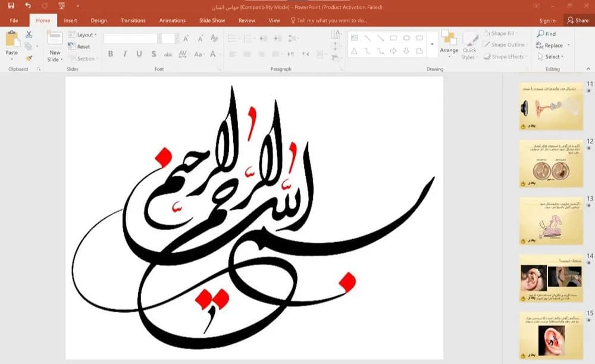Open Quick Styles gallery
The height and width of the screenshot is (364, 595).
pyautogui.click(x=469, y=45)
